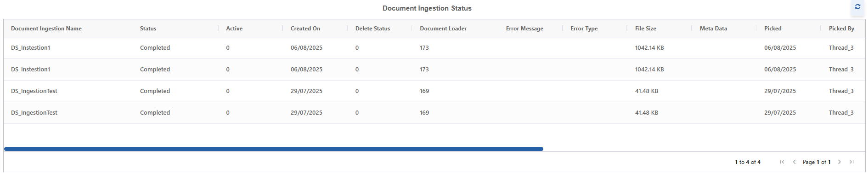This screenshot has width=868, height=175.
Task: Go to the first page of results
Action: 782,162
